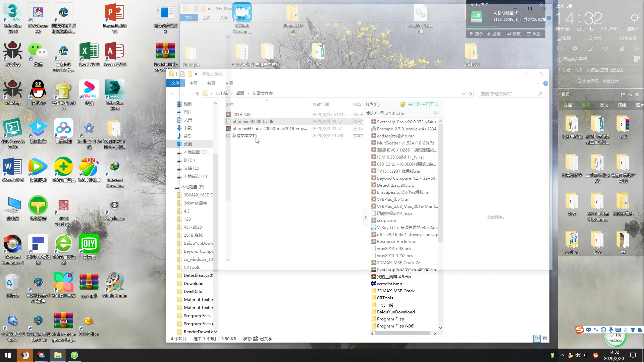Open the 查看 ribbon tab
The image size is (644, 362).
point(229,83)
